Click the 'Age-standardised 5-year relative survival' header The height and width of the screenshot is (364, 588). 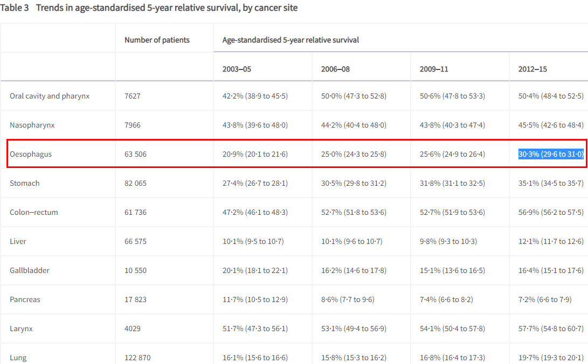tap(290, 40)
